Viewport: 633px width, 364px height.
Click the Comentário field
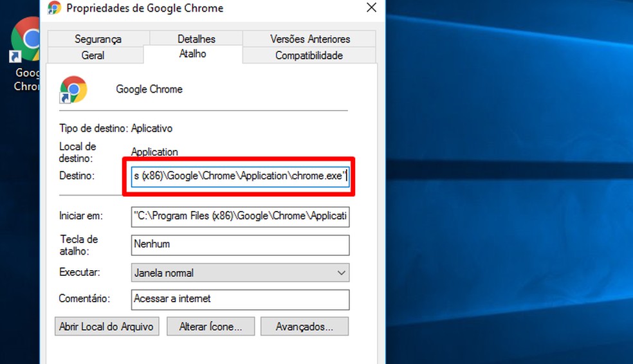pos(240,300)
